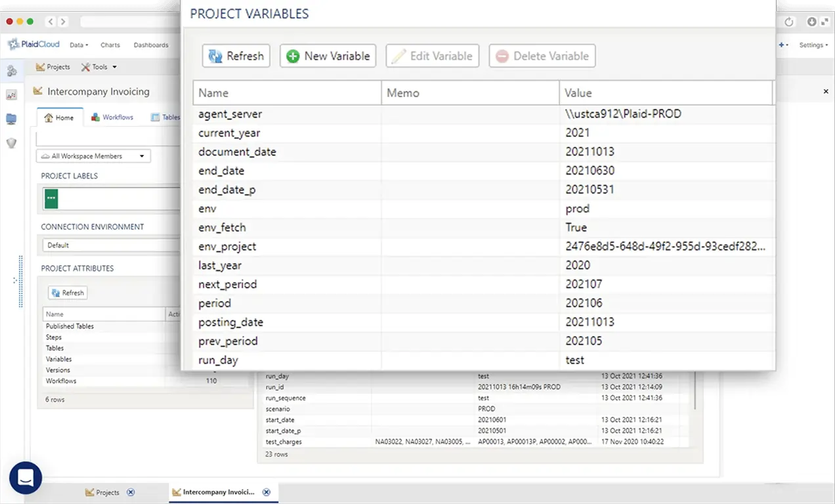This screenshot has height=504, width=835.
Task: Click the PlaidCloud logo
Action: point(33,45)
